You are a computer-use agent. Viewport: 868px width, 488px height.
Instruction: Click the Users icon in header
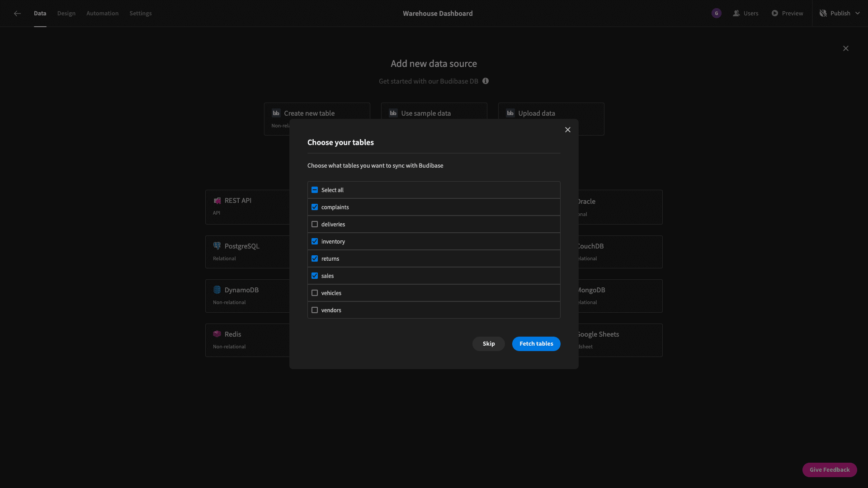coord(736,14)
